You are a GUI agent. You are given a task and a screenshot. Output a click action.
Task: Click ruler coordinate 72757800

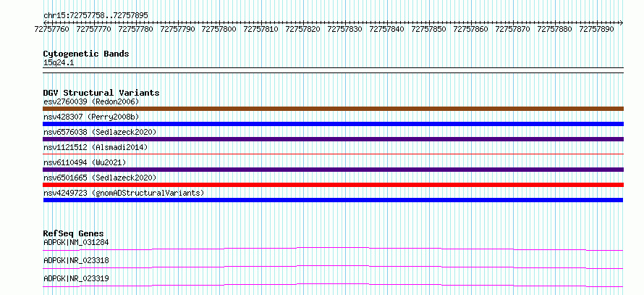click(x=219, y=29)
